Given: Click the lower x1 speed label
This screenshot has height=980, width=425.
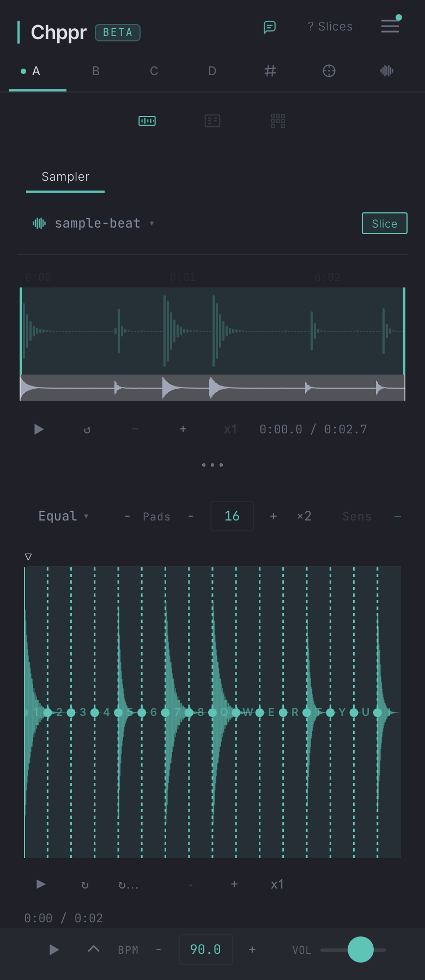Looking at the screenshot, I should pyautogui.click(x=277, y=885).
